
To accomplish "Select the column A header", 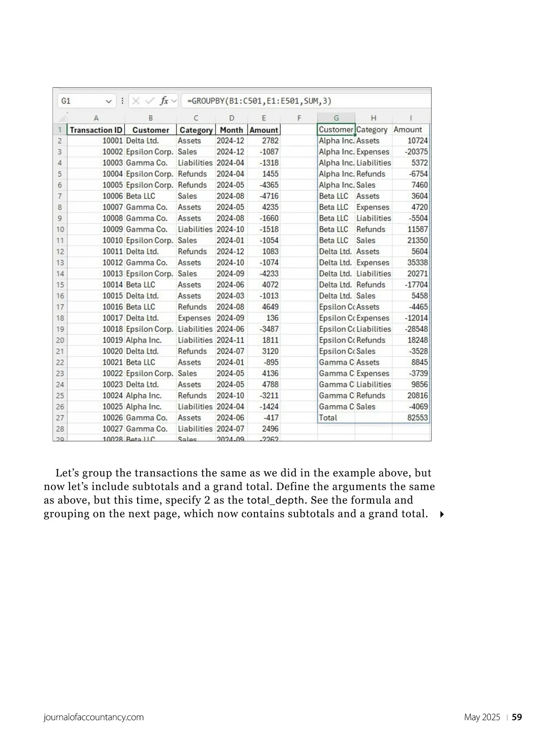I will pos(96,118).
